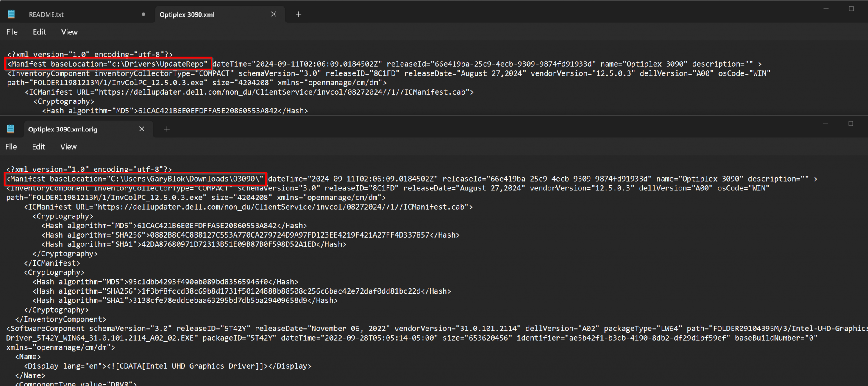Click the Notepad app icon in the bottom window
Image resolution: width=868 pixels, height=386 pixels.
tap(10, 129)
